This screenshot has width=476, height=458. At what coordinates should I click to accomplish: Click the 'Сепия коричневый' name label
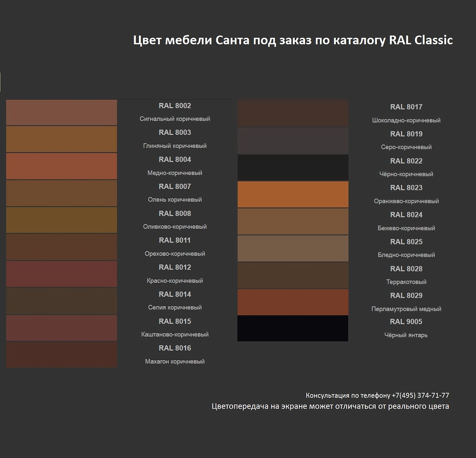point(175,307)
